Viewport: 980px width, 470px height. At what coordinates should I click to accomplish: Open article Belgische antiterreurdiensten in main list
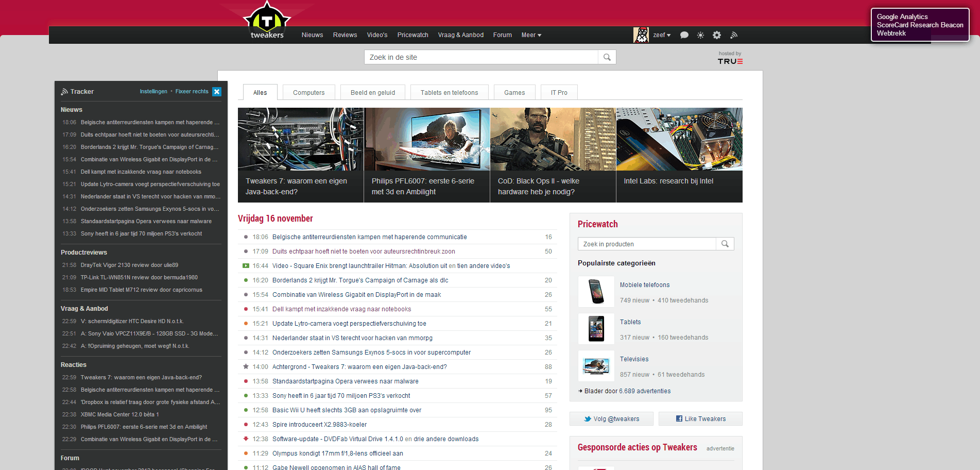[x=370, y=237]
